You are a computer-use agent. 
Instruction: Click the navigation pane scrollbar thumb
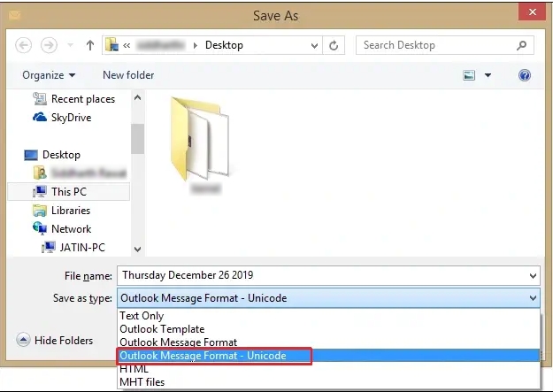click(x=137, y=139)
